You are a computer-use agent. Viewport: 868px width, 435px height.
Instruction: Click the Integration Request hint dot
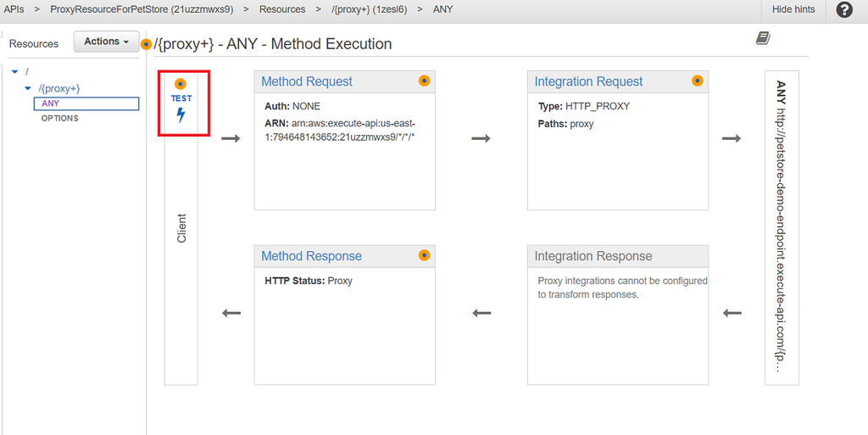697,81
